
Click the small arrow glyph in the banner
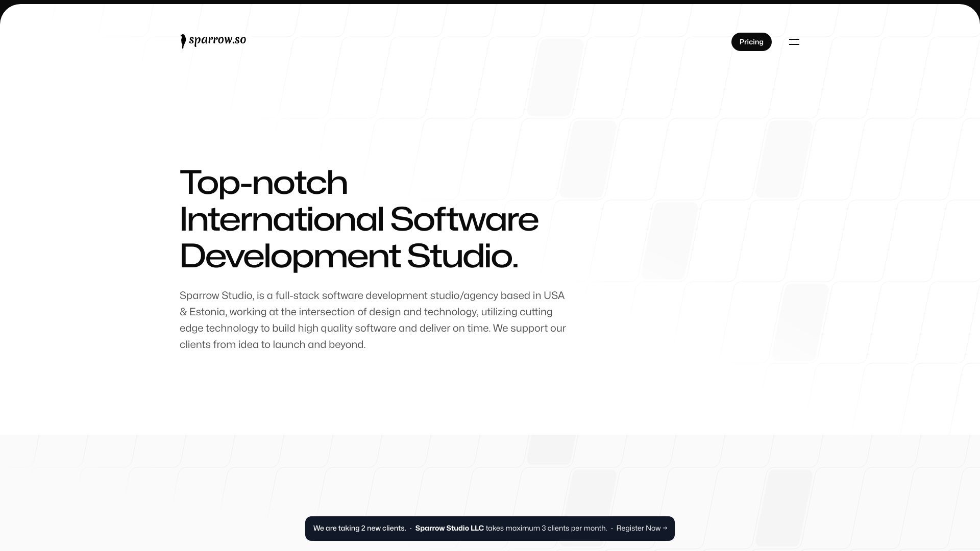pyautogui.click(x=665, y=528)
